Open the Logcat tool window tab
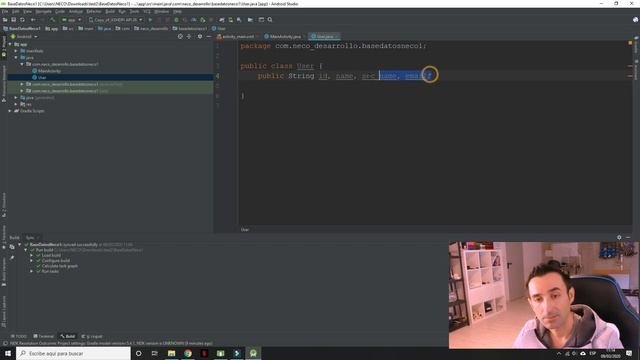640x360 pixels. (x=93, y=336)
